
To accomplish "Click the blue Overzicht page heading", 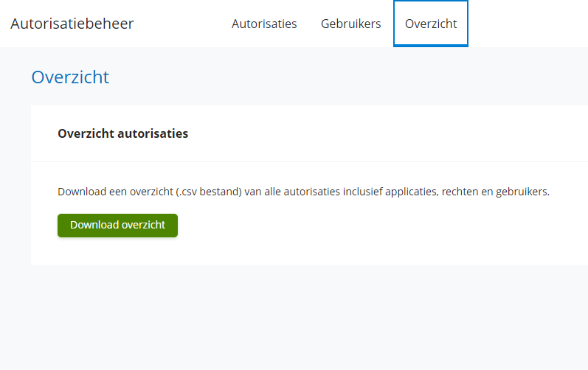I will (x=70, y=77).
